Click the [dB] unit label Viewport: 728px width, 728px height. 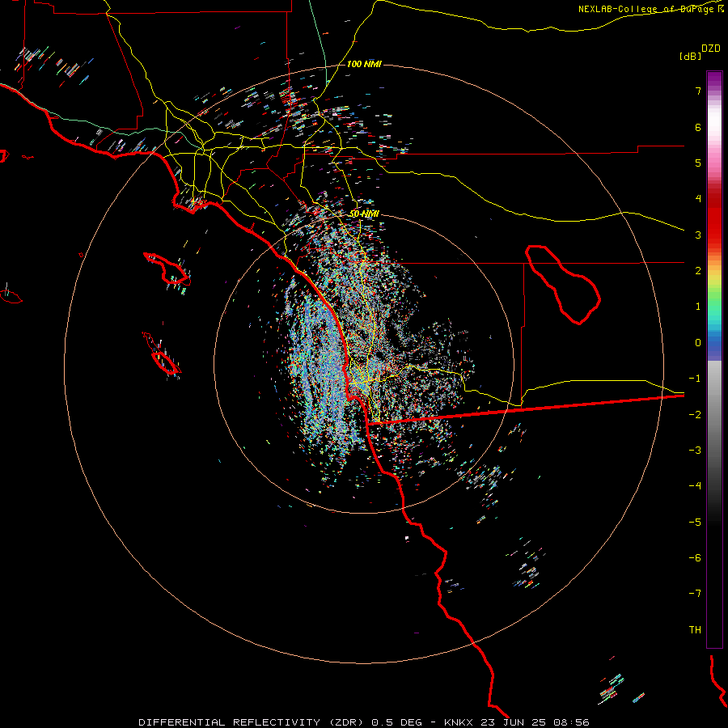690,56
